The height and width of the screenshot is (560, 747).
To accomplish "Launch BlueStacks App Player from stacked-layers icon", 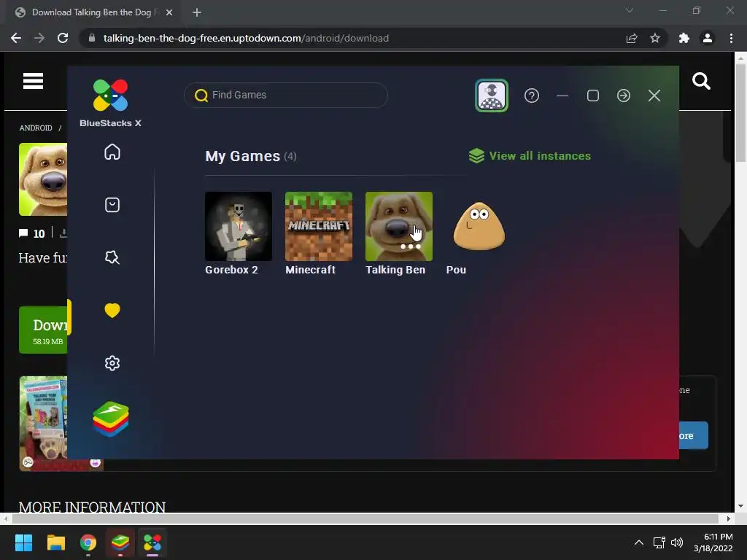I will click(x=111, y=419).
